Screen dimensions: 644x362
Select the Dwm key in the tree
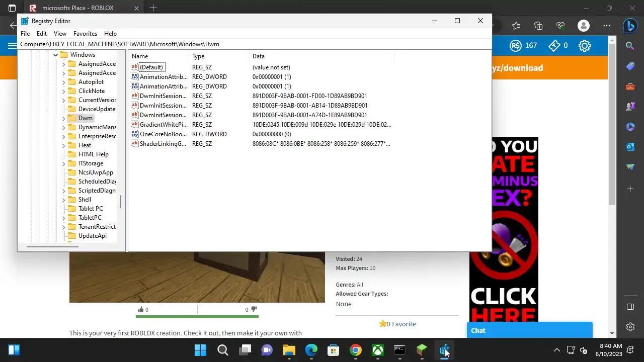[86, 118]
